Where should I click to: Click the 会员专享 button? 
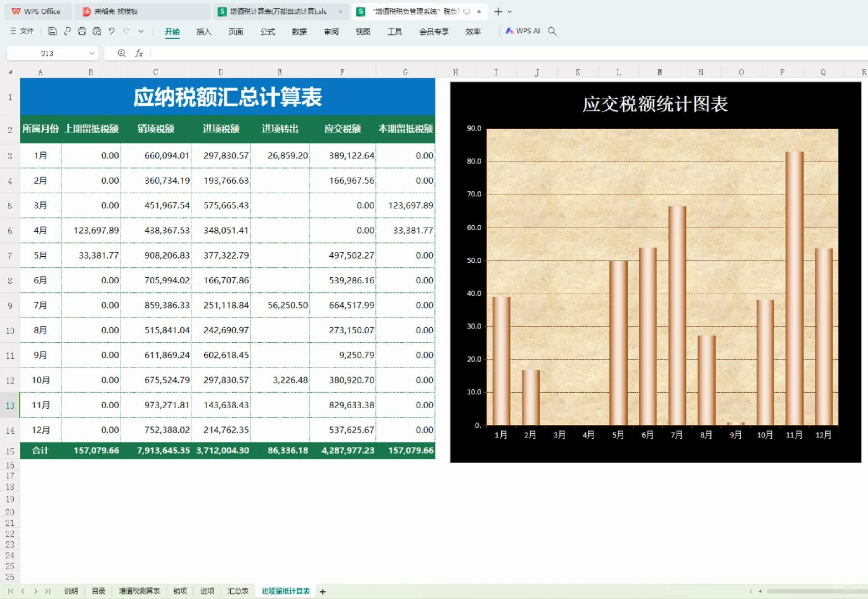[433, 32]
